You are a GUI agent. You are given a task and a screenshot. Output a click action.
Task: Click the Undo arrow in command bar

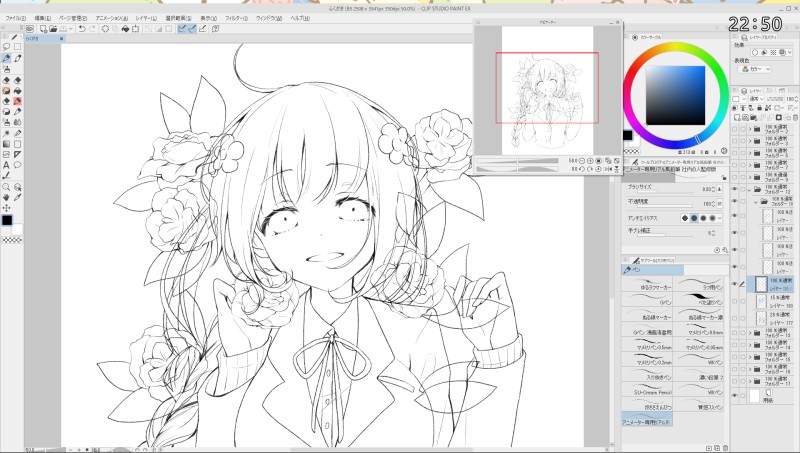pos(82,29)
